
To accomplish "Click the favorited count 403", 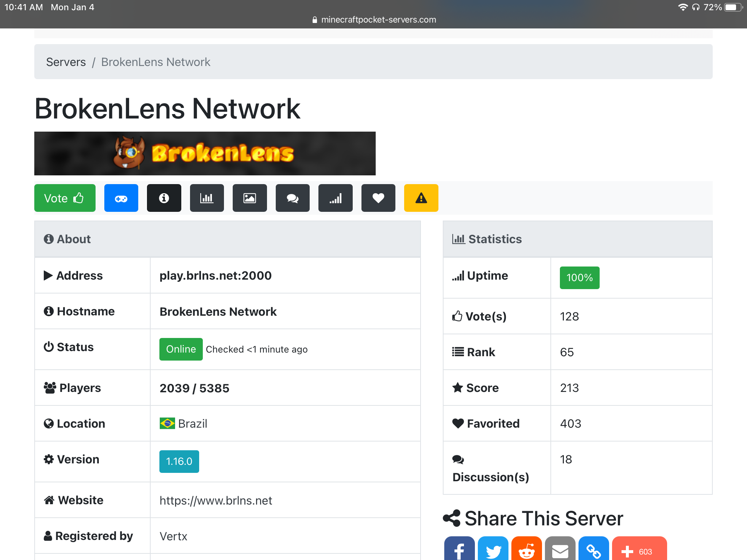I will (570, 424).
